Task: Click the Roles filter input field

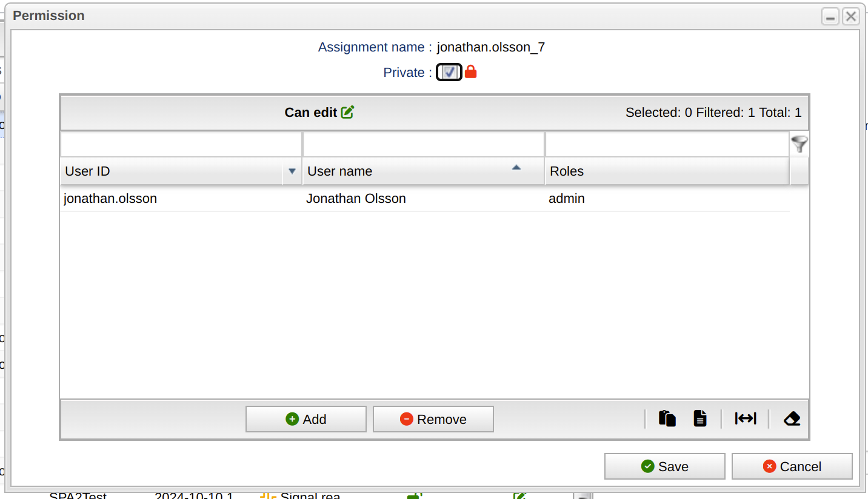Action: coord(667,145)
